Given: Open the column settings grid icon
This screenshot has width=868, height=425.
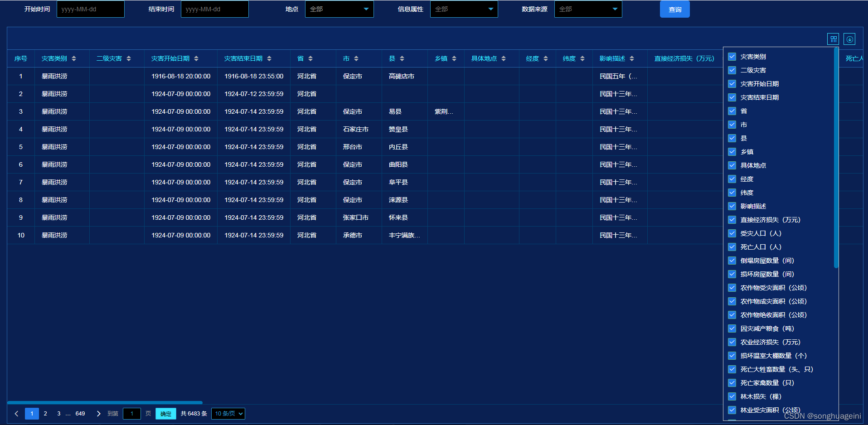Looking at the screenshot, I should pos(833,39).
